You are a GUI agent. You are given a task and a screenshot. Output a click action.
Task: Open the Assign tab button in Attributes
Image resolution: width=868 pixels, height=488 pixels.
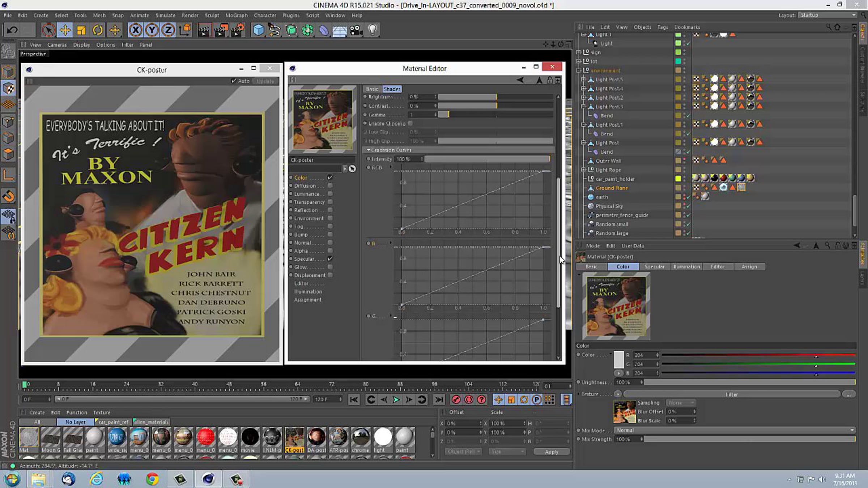tap(749, 267)
